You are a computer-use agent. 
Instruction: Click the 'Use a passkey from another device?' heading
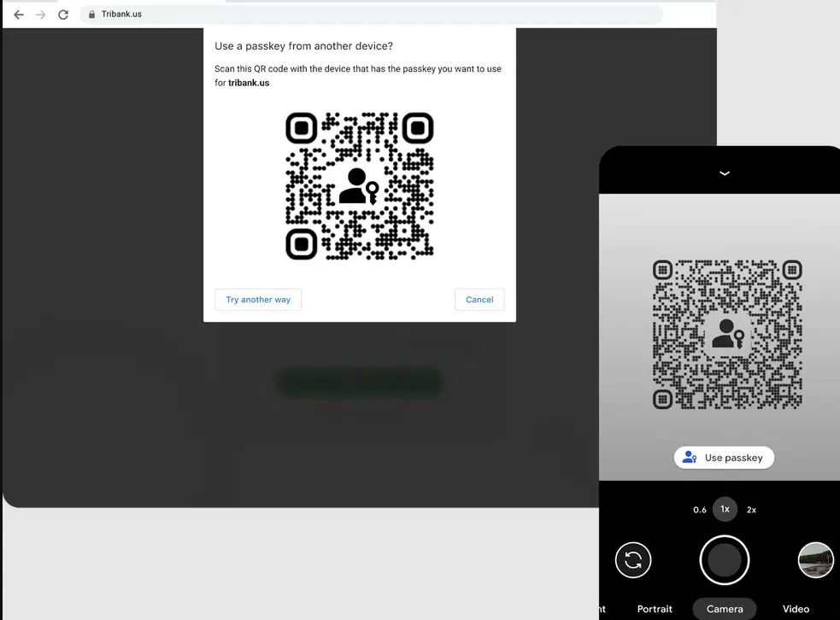(x=303, y=46)
